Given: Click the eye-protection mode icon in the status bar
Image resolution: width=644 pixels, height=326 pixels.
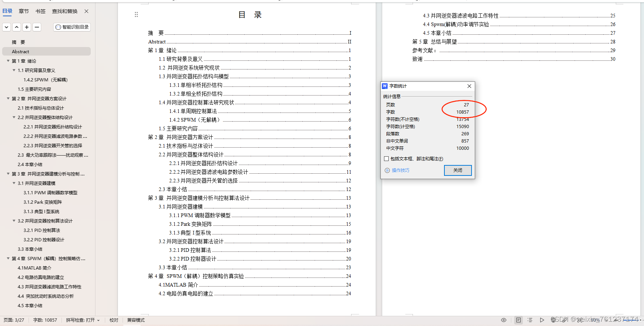Looking at the screenshot, I should coord(503,320).
